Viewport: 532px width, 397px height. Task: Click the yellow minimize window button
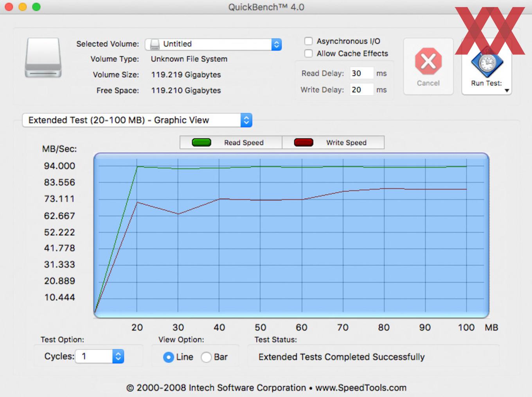pos(23,7)
